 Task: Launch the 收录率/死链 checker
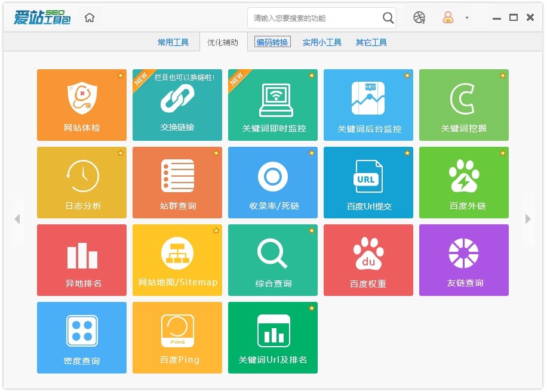[x=272, y=183]
